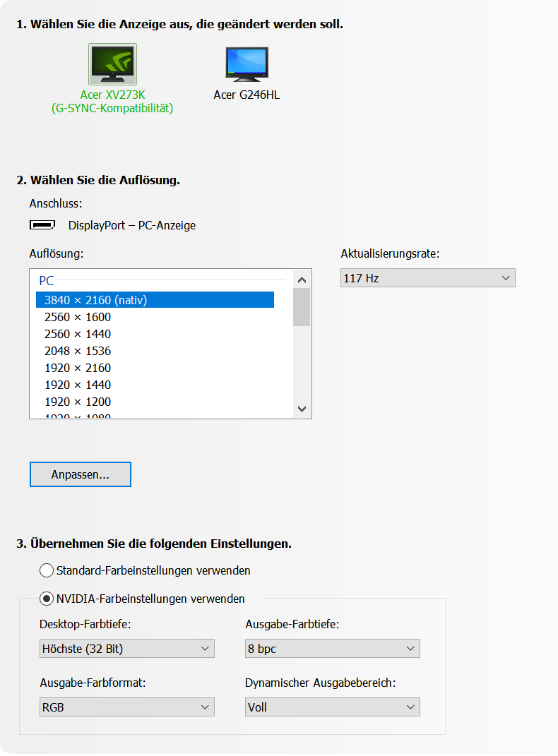Select the Acer G246HL monitor icon

coord(247,64)
